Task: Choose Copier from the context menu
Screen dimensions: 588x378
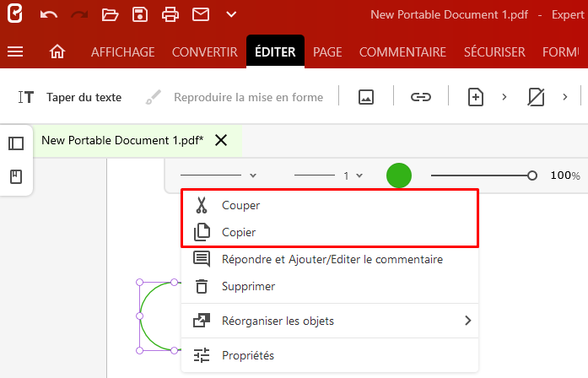Action: (x=239, y=232)
